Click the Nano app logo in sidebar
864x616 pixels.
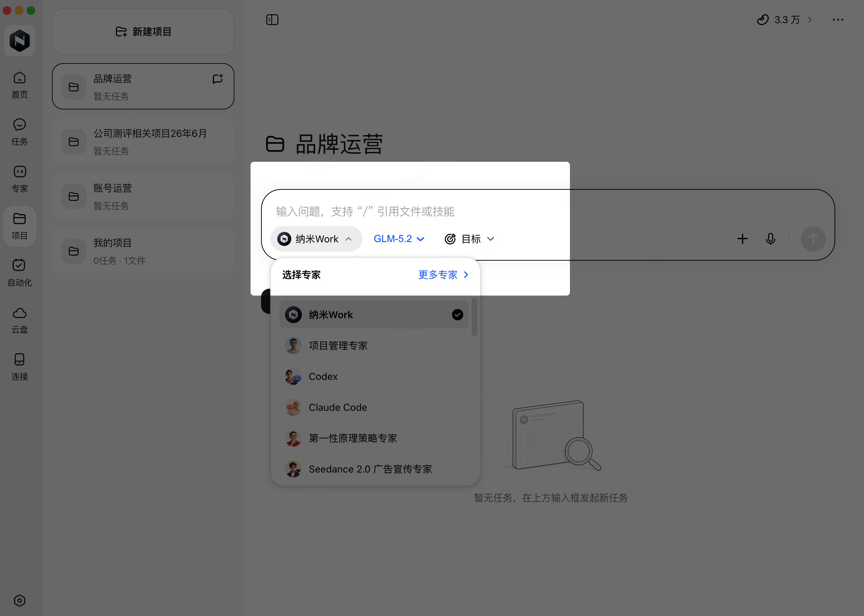(x=20, y=41)
